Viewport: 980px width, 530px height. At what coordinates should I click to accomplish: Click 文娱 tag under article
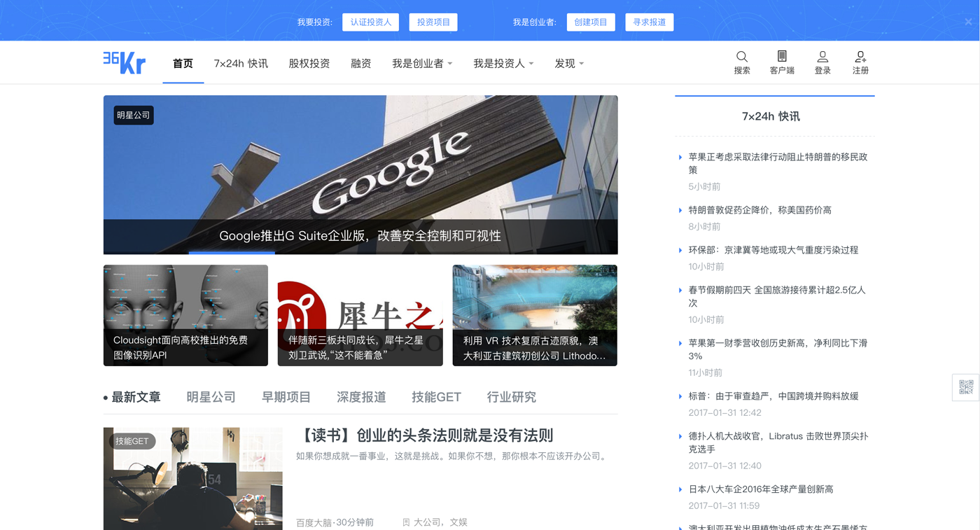[x=458, y=522]
